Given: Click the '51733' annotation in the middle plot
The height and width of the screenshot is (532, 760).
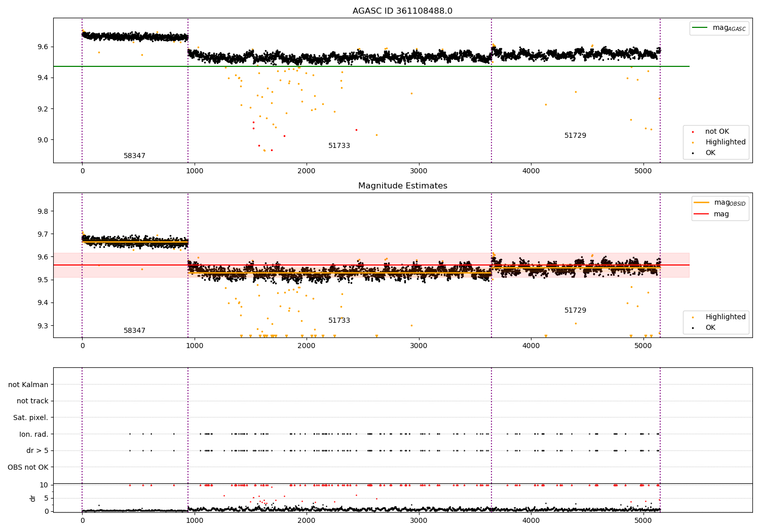Looking at the screenshot, I should tap(339, 321).
